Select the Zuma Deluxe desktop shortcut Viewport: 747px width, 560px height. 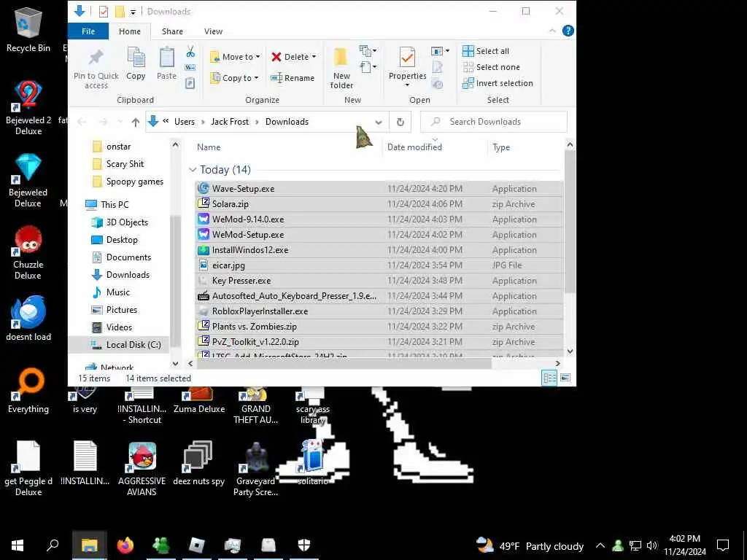(x=199, y=399)
